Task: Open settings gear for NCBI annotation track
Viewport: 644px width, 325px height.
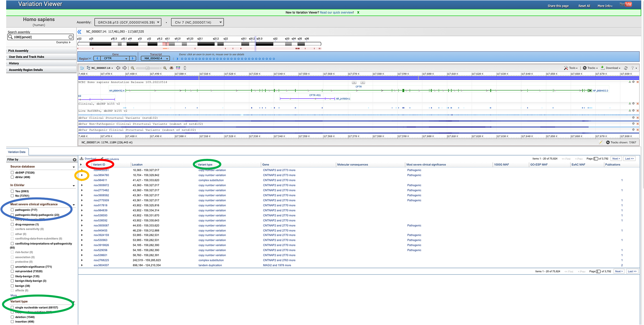Action: pyautogui.click(x=633, y=82)
